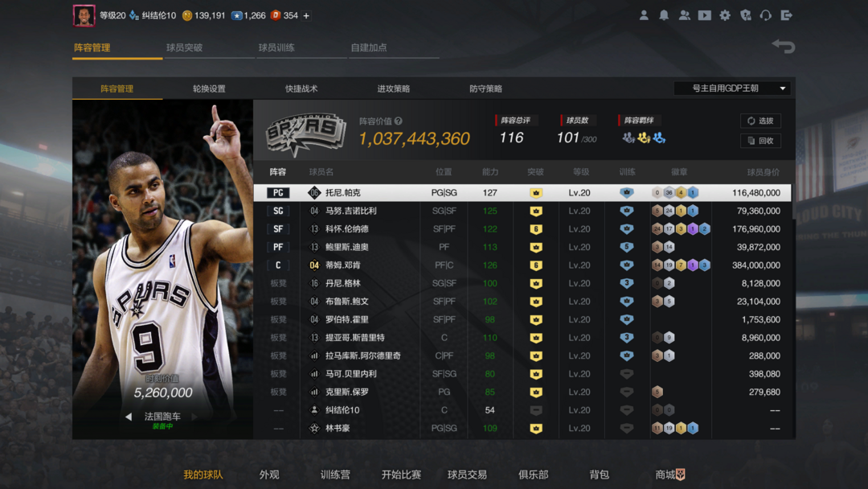Open 训练营 in bottom menu
Image resolution: width=868 pixels, height=489 pixels.
click(335, 475)
